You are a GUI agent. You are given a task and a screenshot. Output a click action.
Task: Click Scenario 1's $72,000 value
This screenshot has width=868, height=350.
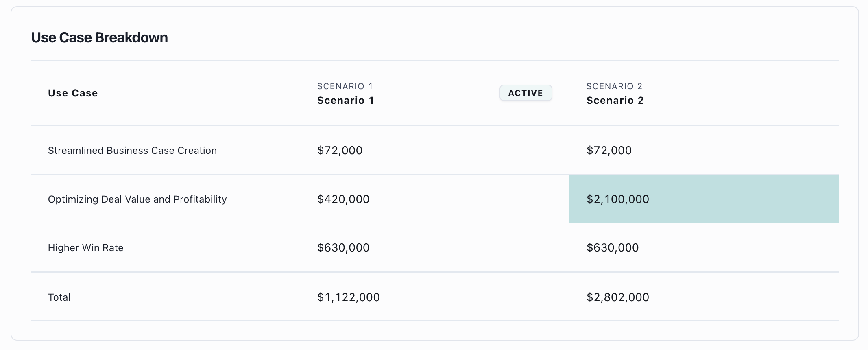(x=340, y=151)
